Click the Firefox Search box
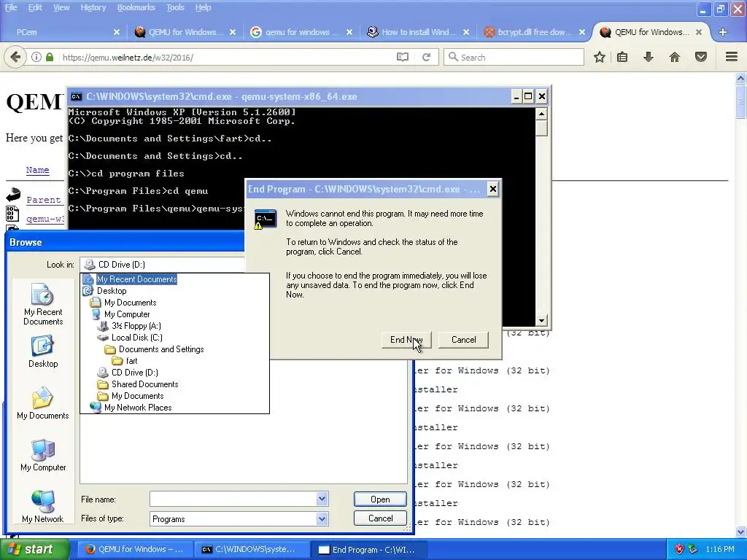 pos(514,57)
